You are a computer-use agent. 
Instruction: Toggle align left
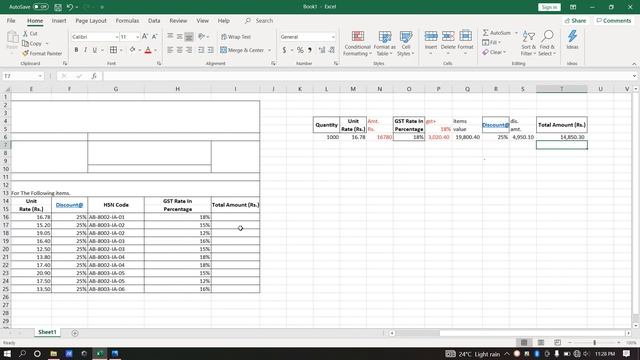170,50
